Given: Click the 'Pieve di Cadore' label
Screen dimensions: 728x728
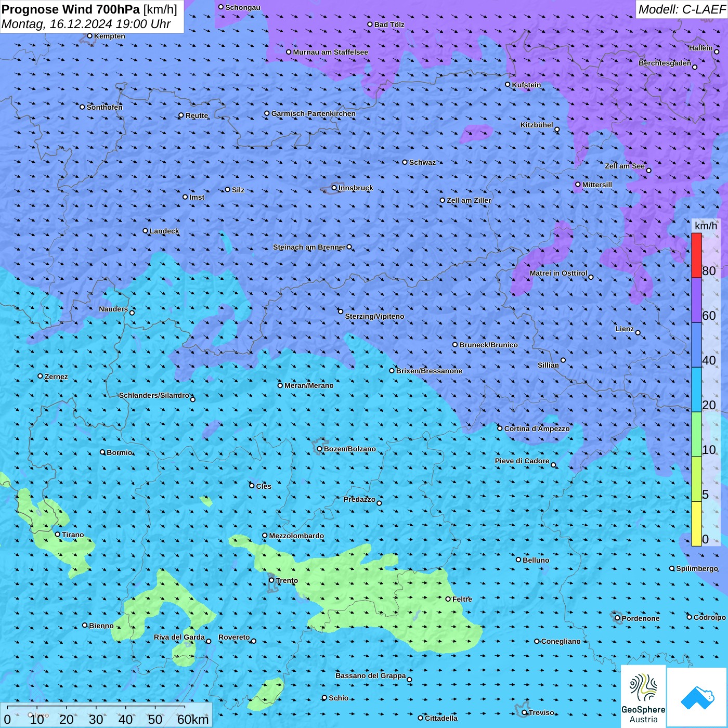Looking at the screenshot, I should 522,461.
